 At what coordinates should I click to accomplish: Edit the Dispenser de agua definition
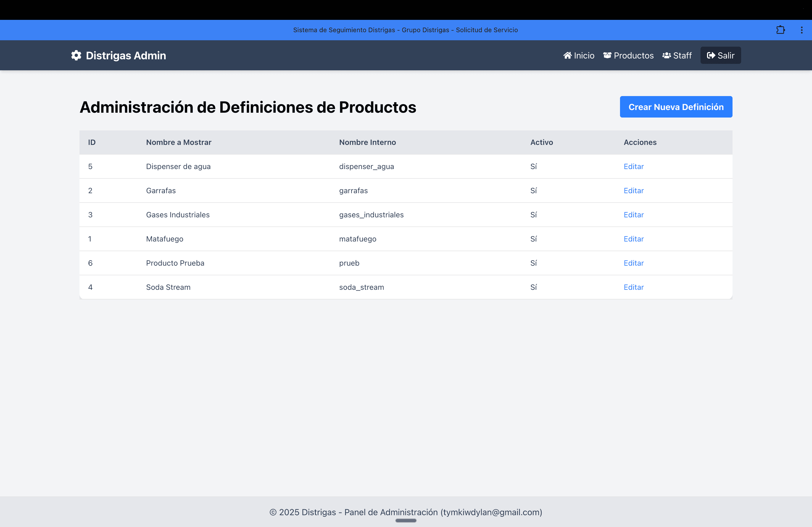(633, 166)
